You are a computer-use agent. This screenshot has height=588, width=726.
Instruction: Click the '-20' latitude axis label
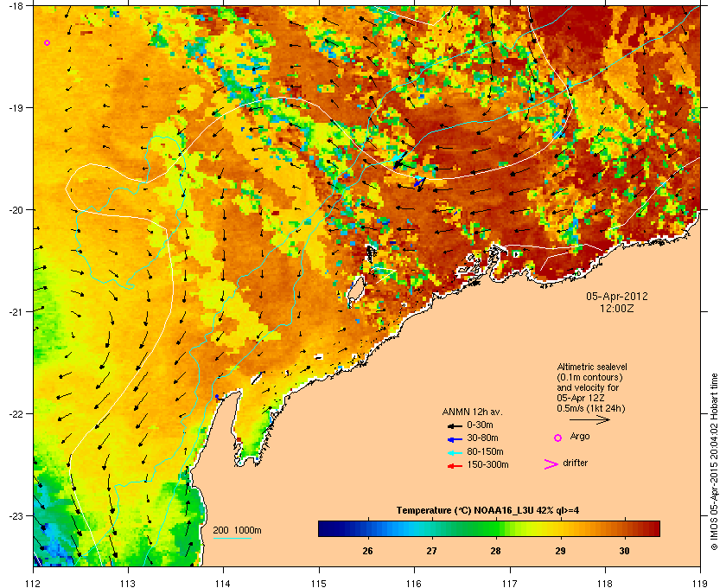pyautogui.click(x=15, y=210)
